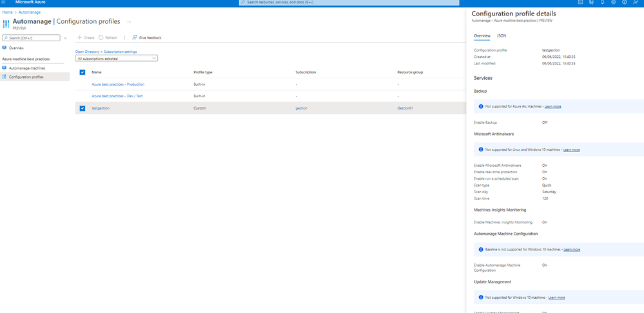The height and width of the screenshot is (313, 644).
Task: Go to Home breadcrumb link
Action: point(7,12)
